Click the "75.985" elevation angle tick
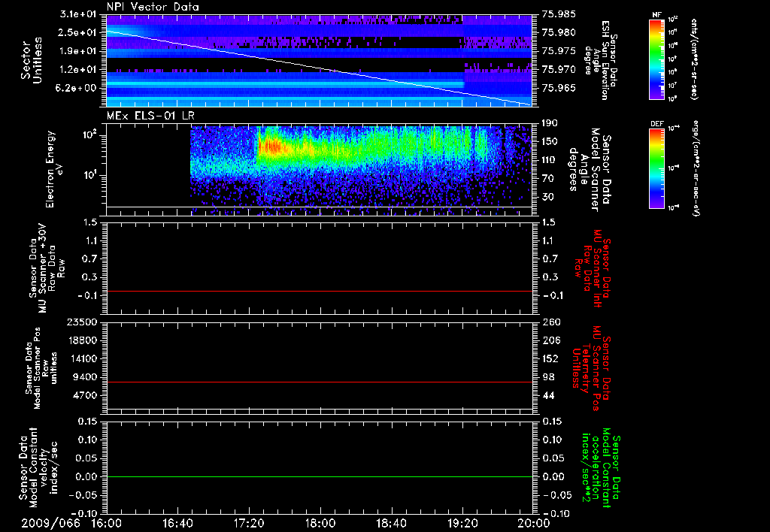This screenshot has width=770, height=532. [559, 14]
